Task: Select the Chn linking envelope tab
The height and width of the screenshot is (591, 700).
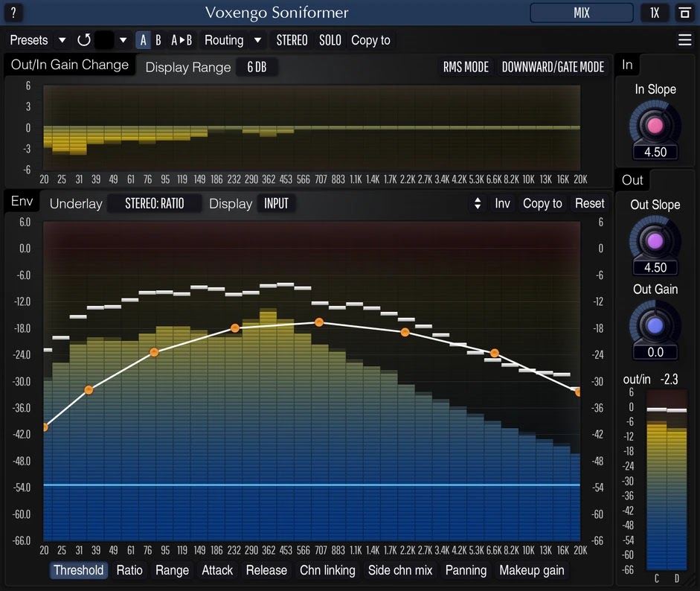Action: (x=327, y=570)
